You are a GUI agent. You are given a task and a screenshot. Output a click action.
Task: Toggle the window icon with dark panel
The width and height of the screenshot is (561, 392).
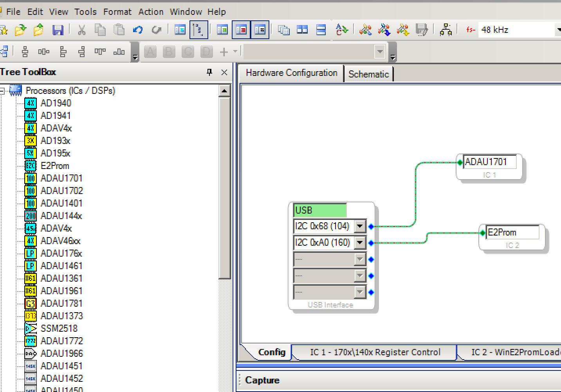[260, 30]
